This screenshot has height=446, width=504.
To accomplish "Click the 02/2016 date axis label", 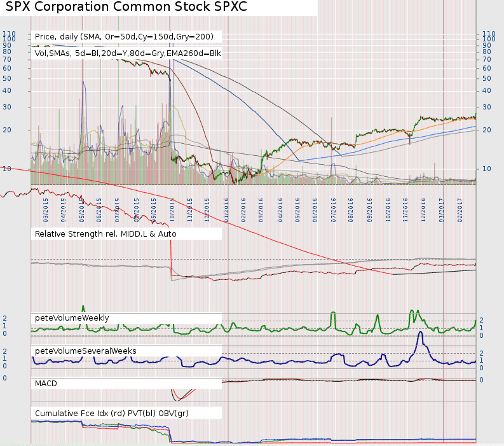I will tap(243, 210).
